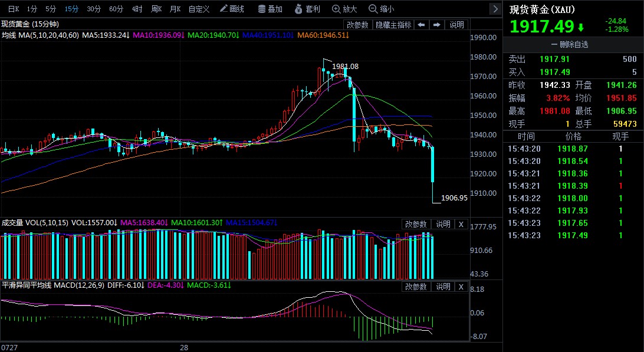Open the 套利 arbitrage tool
The width and height of the screenshot is (644, 352).
point(307,9)
